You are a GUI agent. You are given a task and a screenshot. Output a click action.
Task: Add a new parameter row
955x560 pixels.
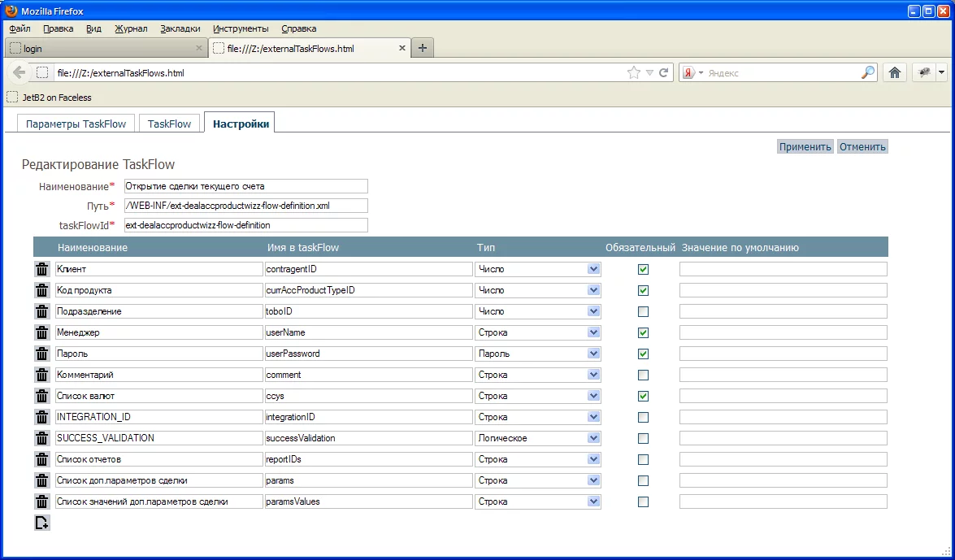42,523
